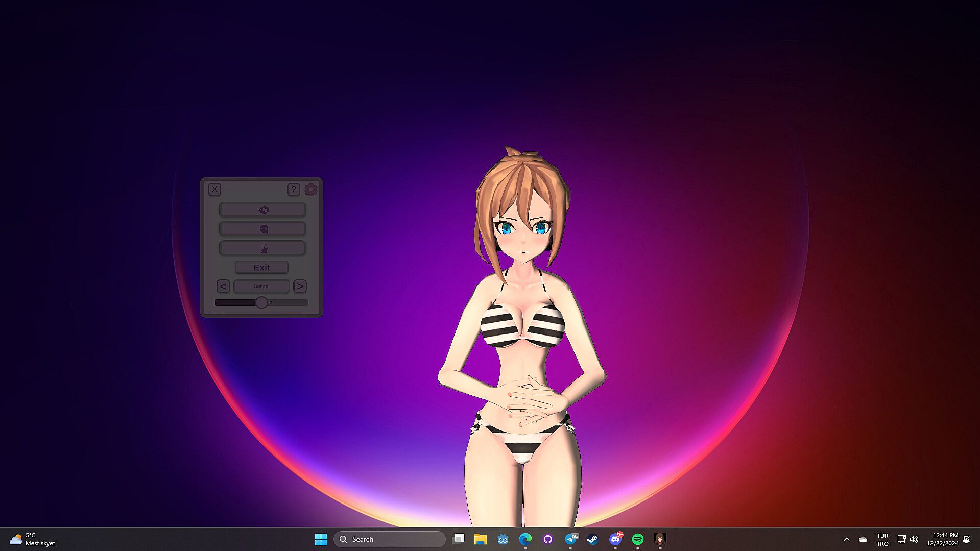980x551 pixels.
Task: Open Telegram from the taskbar
Action: point(570,539)
